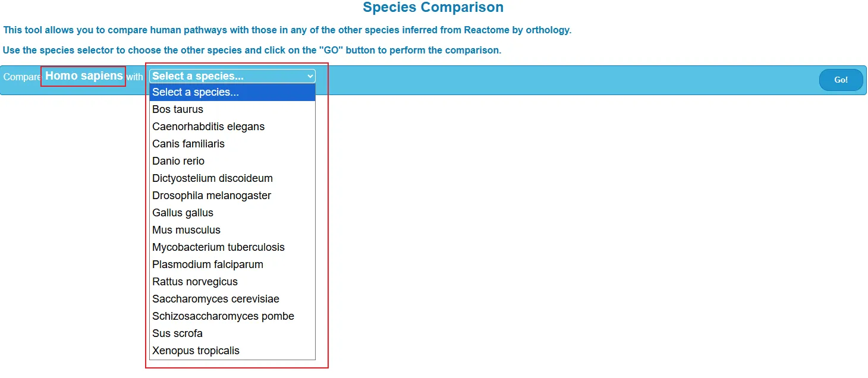Screen dimensions: 868x378
Task: Select the highlighted 'Select a species...' option
Action: 196,92
